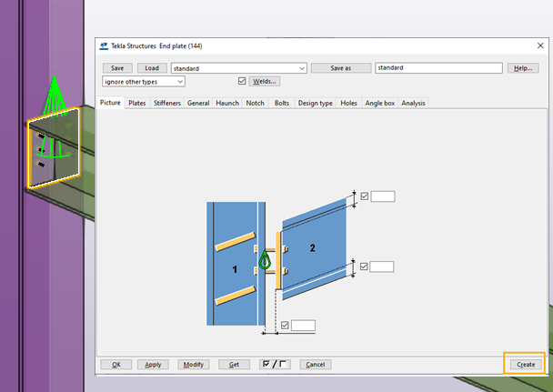This screenshot has width=553, height=392.
Task: Select the highlighted end plate in the model view
Action: click(54, 147)
